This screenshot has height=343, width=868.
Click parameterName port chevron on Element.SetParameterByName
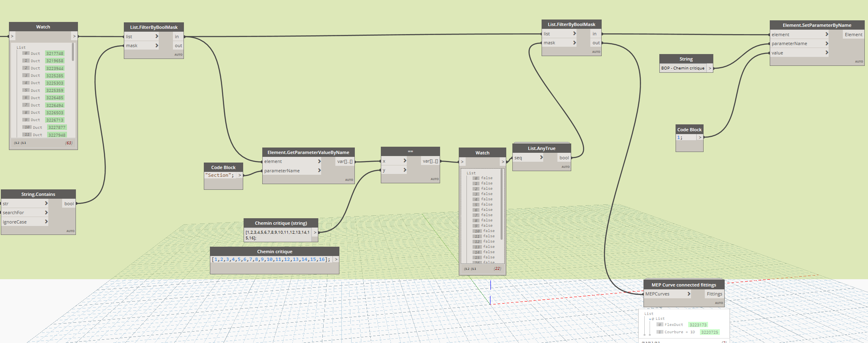click(827, 43)
